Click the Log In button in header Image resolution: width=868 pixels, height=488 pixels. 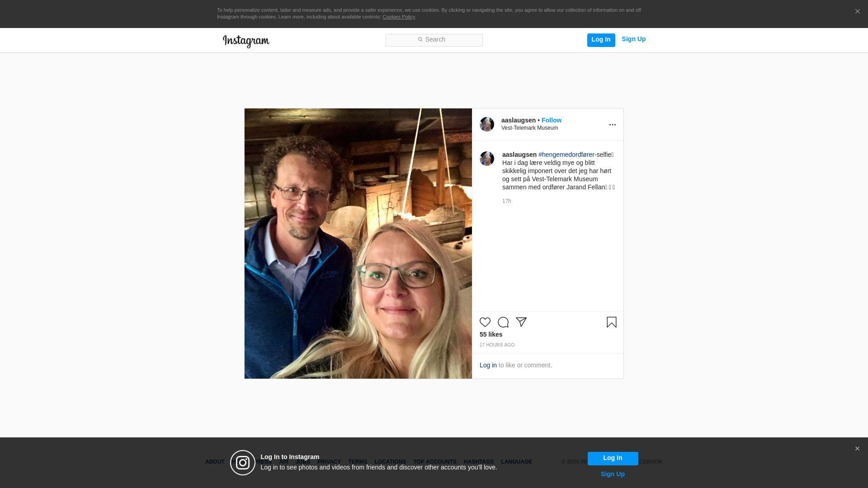601,40
